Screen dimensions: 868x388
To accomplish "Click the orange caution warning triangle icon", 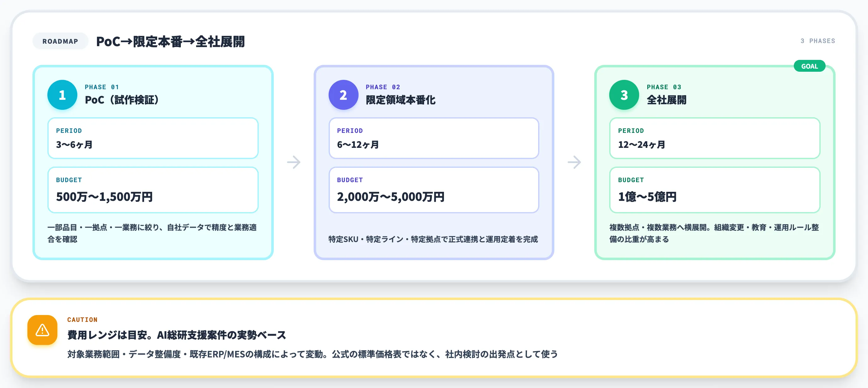I will pyautogui.click(x=42, y=330).
